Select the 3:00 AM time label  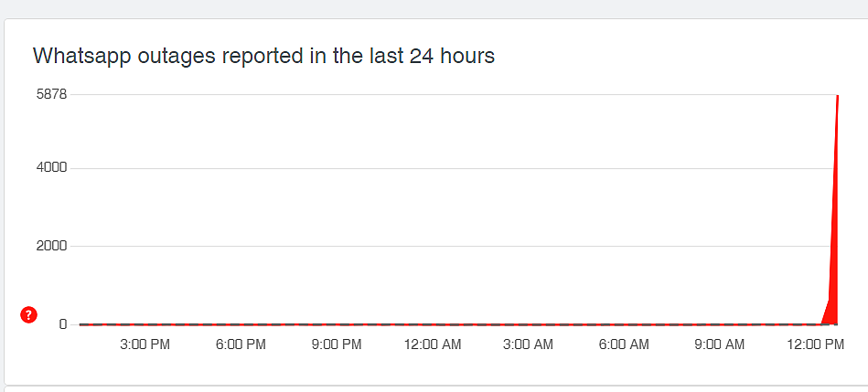(x=528, y=345)
